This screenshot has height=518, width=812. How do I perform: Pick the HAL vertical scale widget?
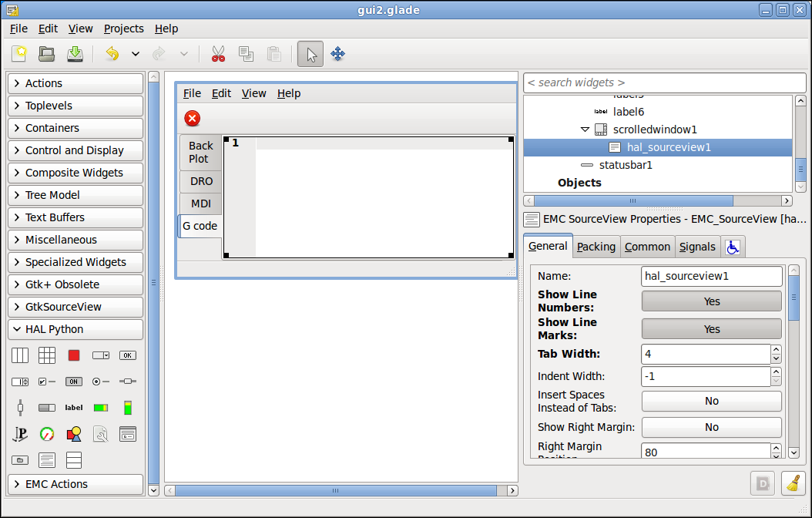(x=20, y=408)
